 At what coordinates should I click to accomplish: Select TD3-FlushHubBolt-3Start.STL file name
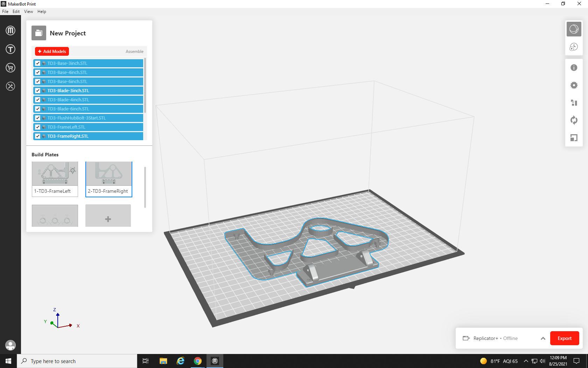[76, 118]
